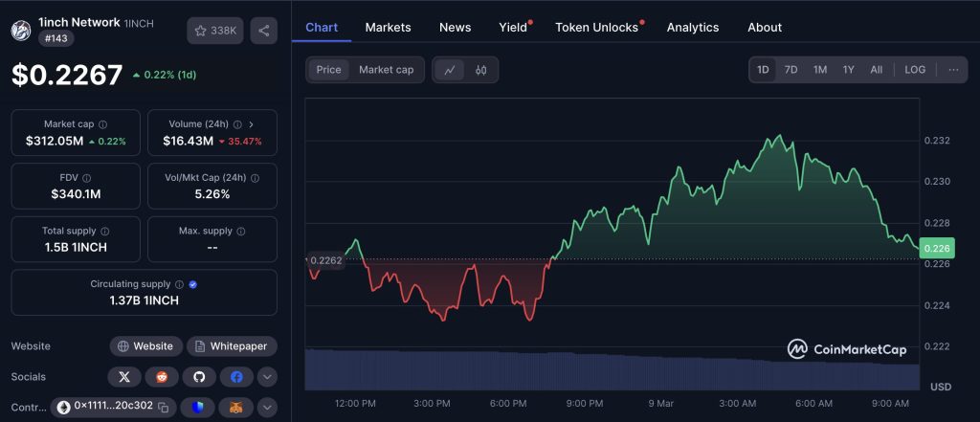
Task: Open the GitHub social link
Action: pos(199,377)
